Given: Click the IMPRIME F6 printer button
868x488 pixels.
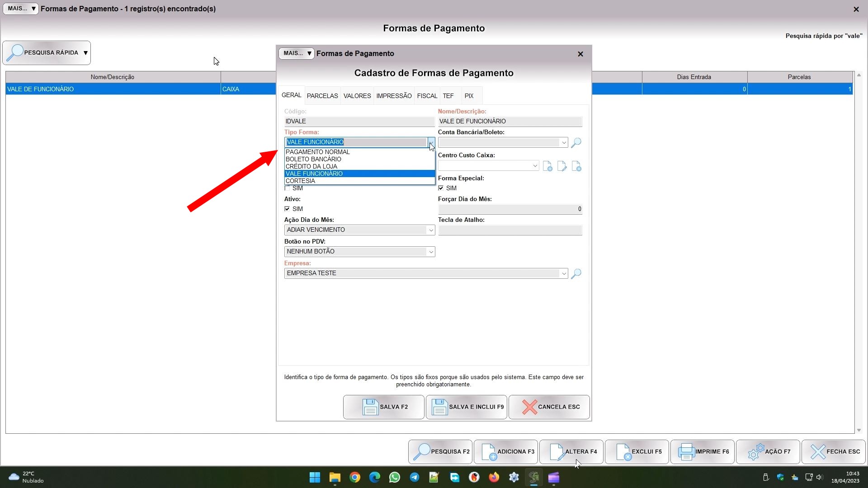Looking at the screenshot, I should click(703, 451).
